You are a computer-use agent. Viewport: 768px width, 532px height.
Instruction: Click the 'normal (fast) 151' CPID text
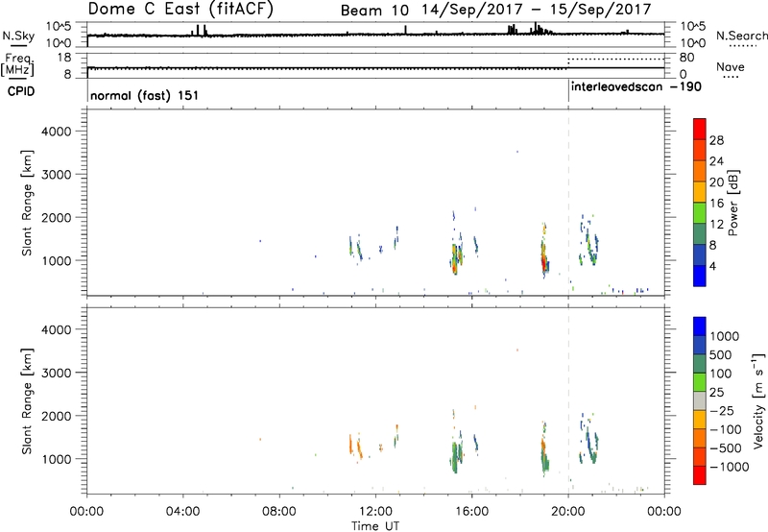[x=145, y=95]
